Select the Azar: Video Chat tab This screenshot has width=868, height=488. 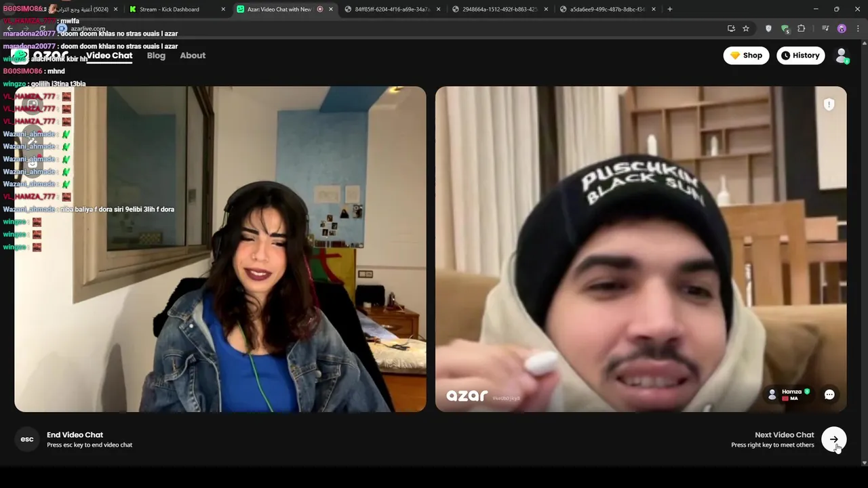coord(285,9)
